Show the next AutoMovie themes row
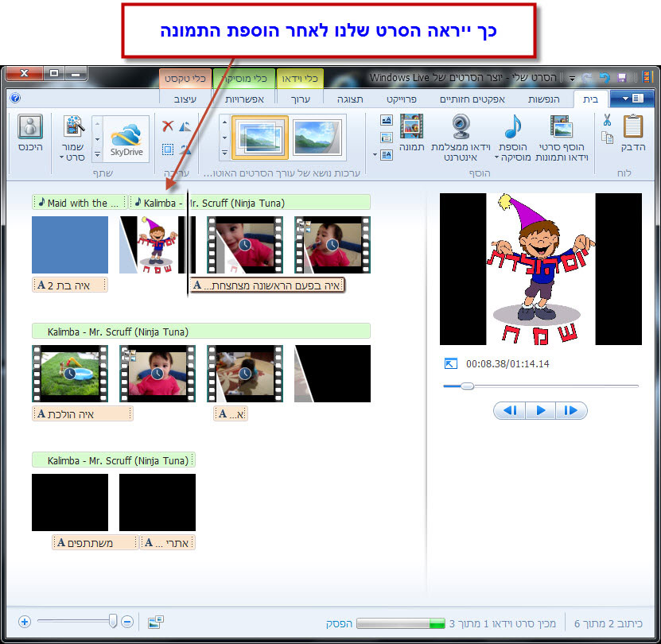This screenshot has height=644, width=661. (x=224, y=138)
